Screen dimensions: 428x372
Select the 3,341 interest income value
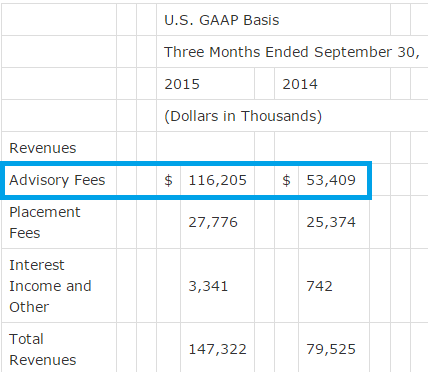208,286
